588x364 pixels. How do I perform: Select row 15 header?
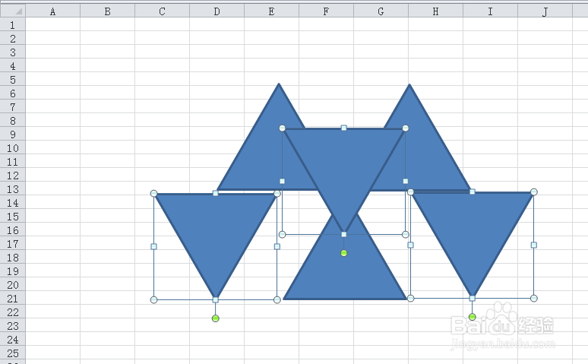tap(13, 216)
